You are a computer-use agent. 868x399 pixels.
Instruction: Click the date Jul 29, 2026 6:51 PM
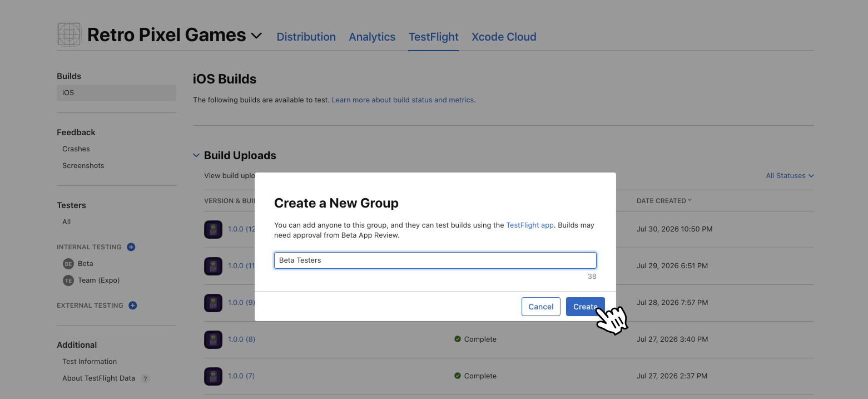pos(672,266)
